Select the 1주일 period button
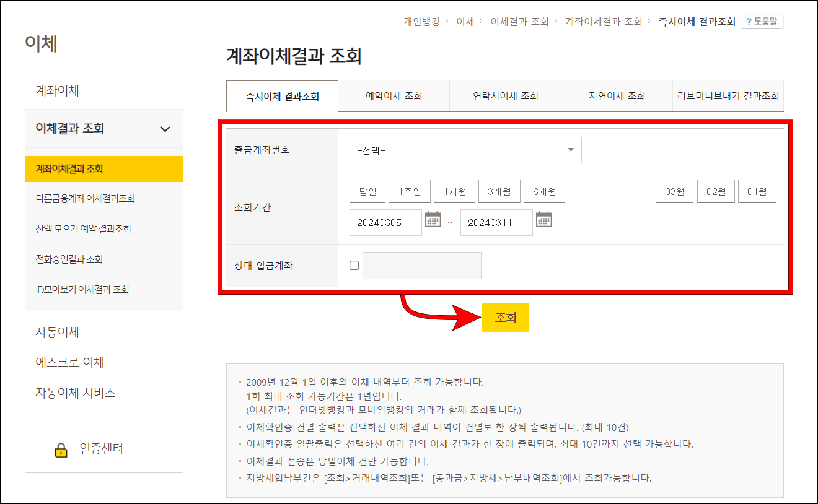The width and height of the screenshot is (818, 504). (409, 191)
